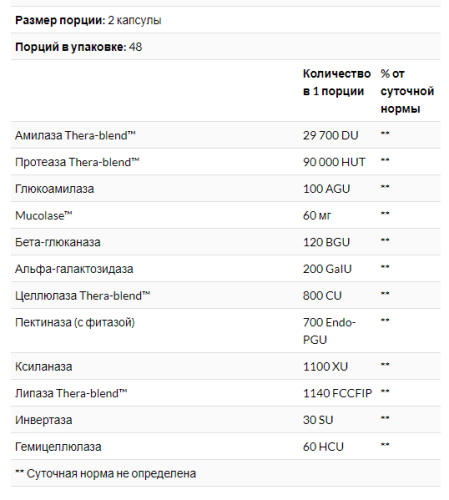Select the 'Ксиланаза' ingredient text

point(44,367)
